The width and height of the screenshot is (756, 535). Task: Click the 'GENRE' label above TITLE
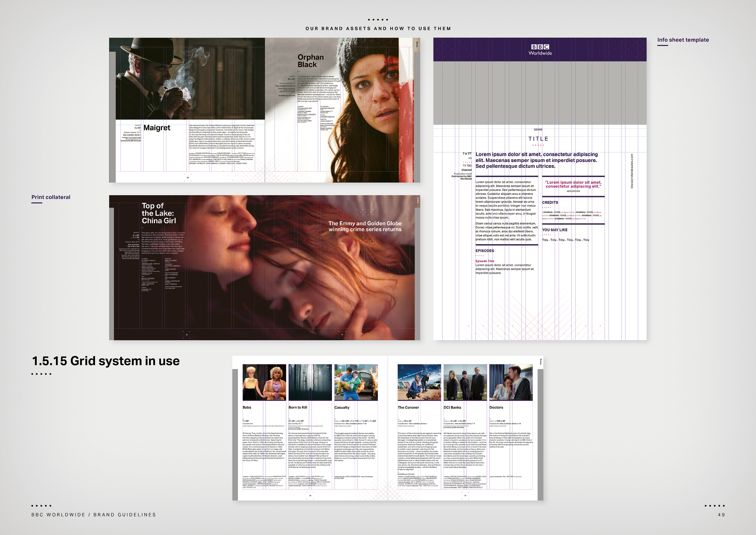pyautogui.click(x=538, y=129)
